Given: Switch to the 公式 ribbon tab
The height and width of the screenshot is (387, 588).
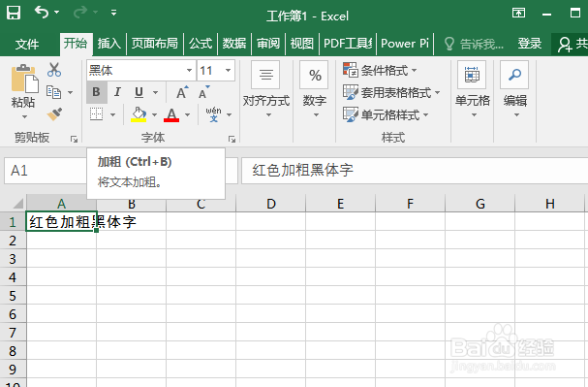Looking at the screenshot, I should click(x=201, y=44).
